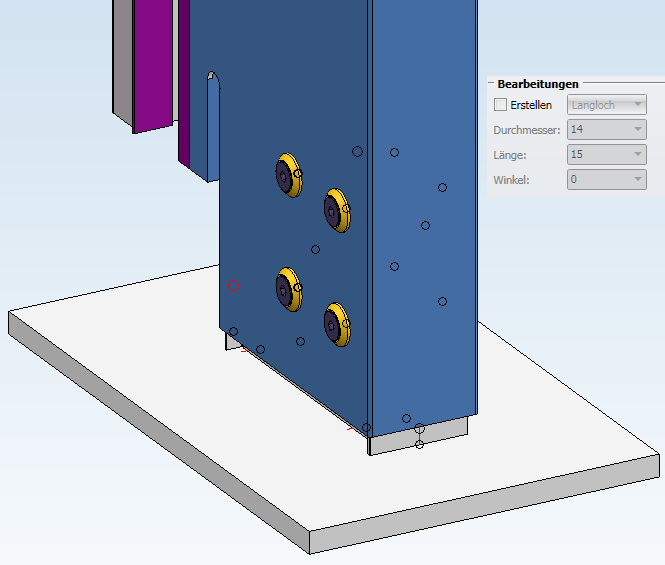Enable the Erstellen checkbox
665x565 pixels.
[x=500, y=105]
